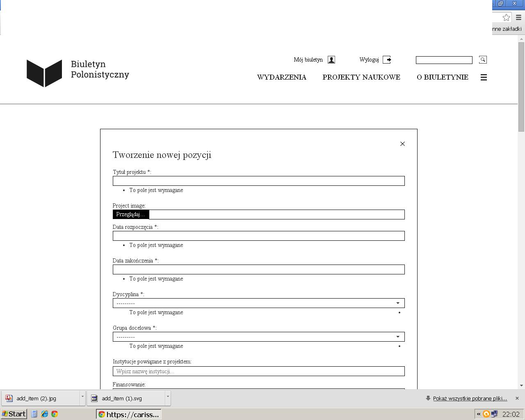Open add_item (1).svg download options arrow
The width and height of the screenshot is (525, 420).
pyautogui.click(x=167, y=397)
